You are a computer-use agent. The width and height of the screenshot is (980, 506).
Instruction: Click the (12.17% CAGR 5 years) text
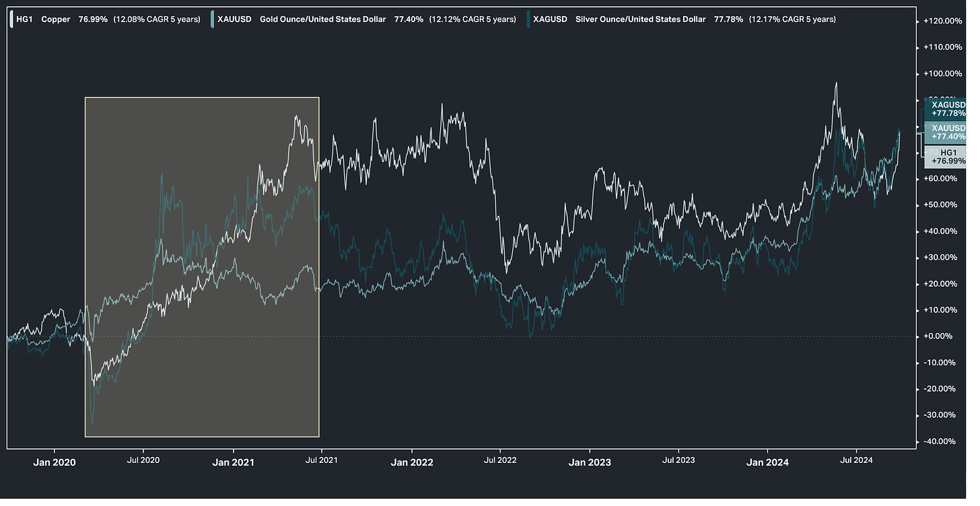(x=792, y=20)
